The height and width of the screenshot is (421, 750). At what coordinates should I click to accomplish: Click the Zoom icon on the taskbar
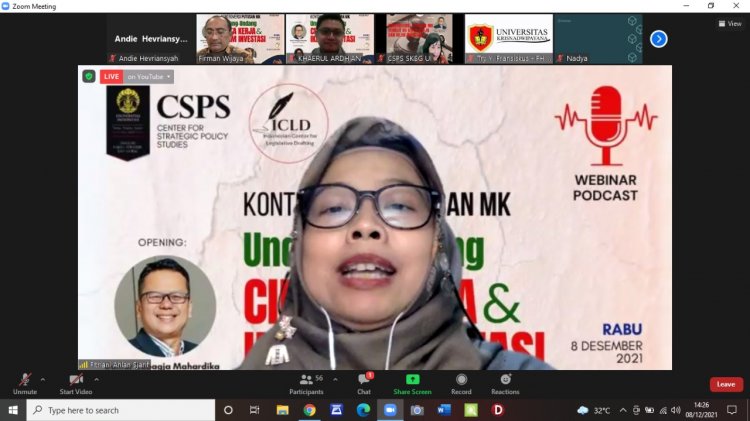coord(390,410)
